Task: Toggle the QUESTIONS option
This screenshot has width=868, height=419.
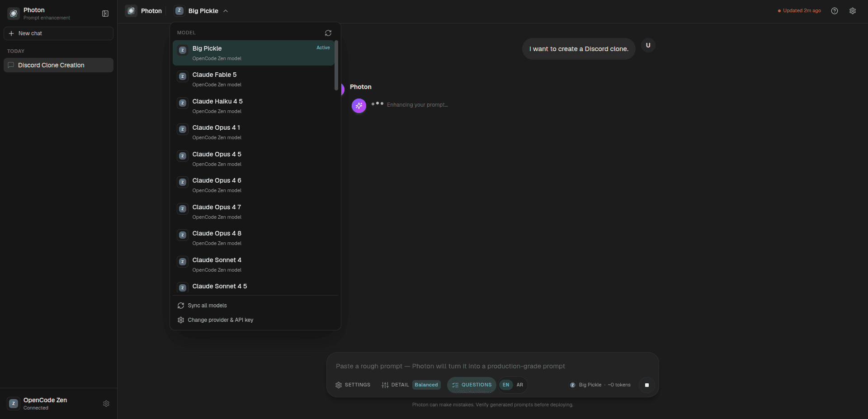Action: (472, 385)
